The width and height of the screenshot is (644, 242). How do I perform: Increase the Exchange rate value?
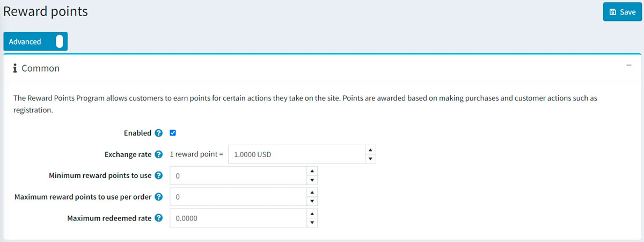pyautogui.click(x=370, y=150)
